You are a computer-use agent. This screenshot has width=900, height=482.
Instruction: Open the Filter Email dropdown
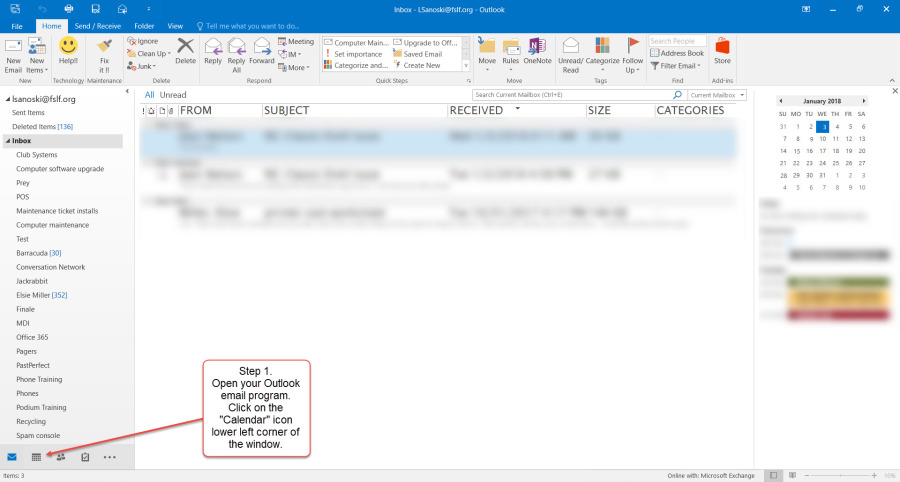click(676, 66)
